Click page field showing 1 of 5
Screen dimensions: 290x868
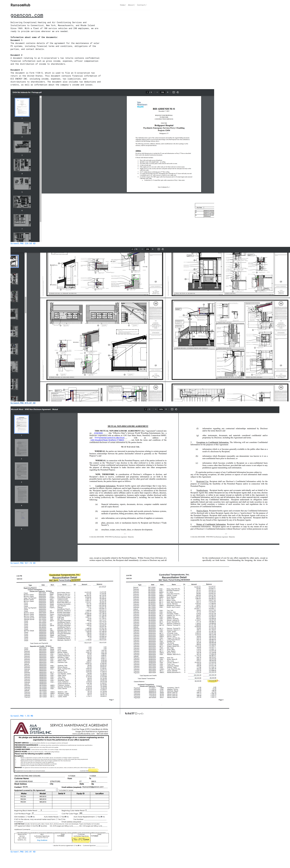pyautogui.click(x=146, y=409)
